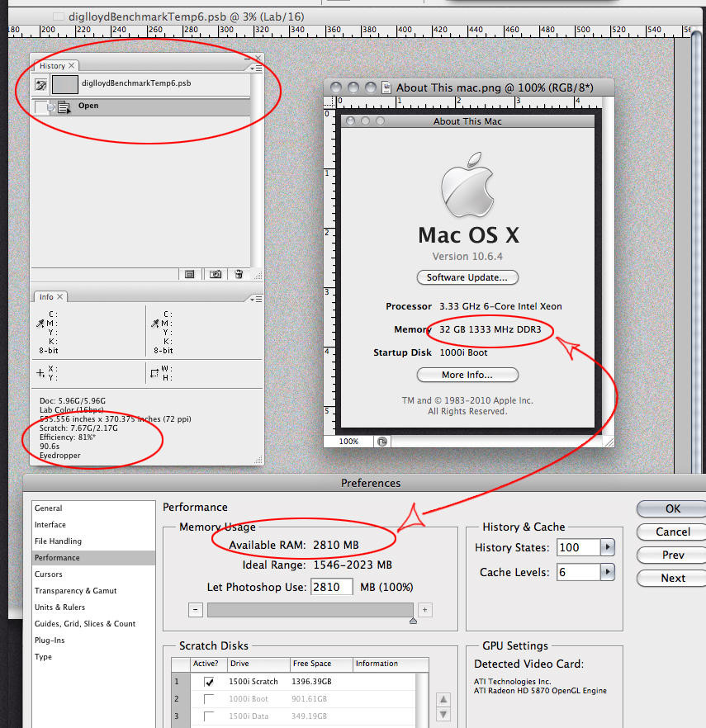This screenshot has width=706, height=728.
Task: Select Type in Preferences list
Action: [93, 657]
